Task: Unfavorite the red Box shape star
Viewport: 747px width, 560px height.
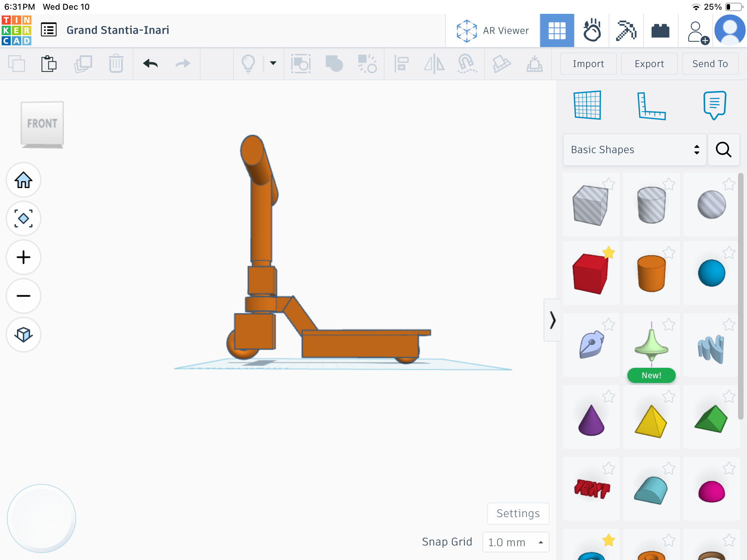Action: pyautogui.click(x=608, y=253)
